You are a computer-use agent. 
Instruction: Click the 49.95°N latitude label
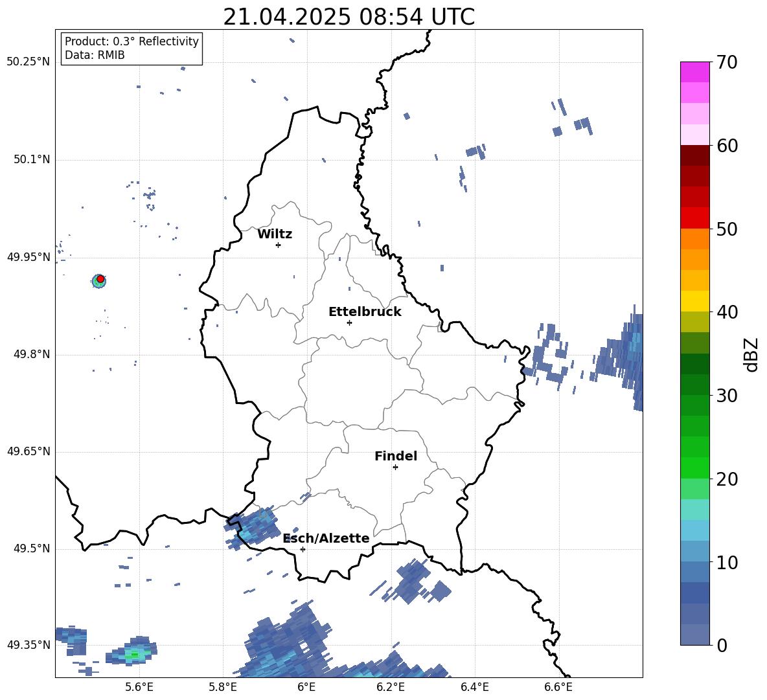29,257
